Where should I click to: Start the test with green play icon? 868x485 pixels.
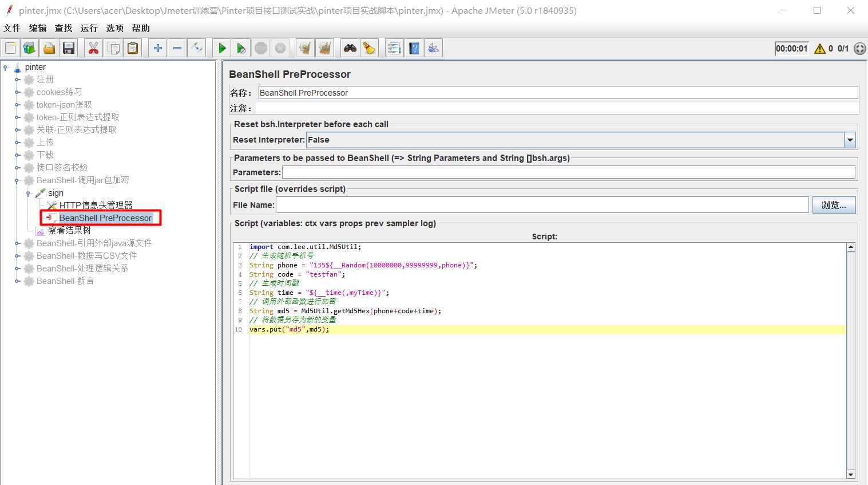click(222, 48)
